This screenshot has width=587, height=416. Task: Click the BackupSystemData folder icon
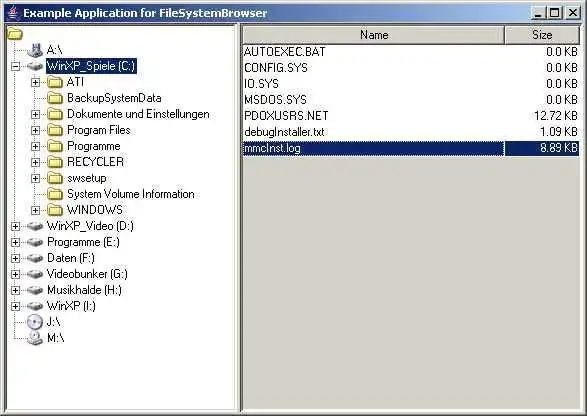55,98
